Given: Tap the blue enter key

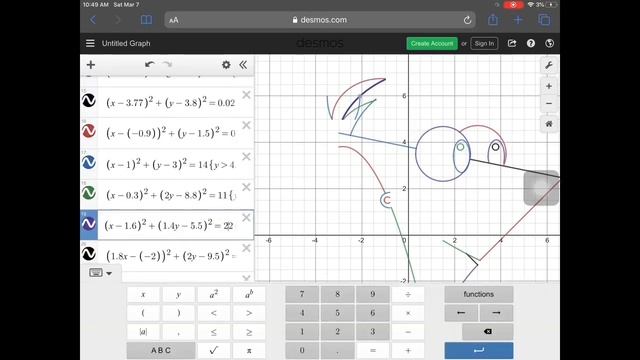Looking at the screenshot, I should coord(479,351).
